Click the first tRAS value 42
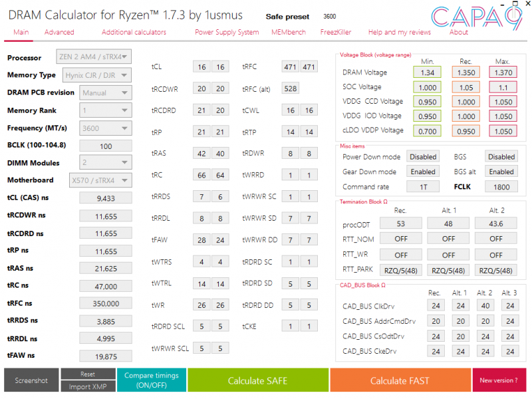This screenshot has height=399, width=532. click(201, 154)
